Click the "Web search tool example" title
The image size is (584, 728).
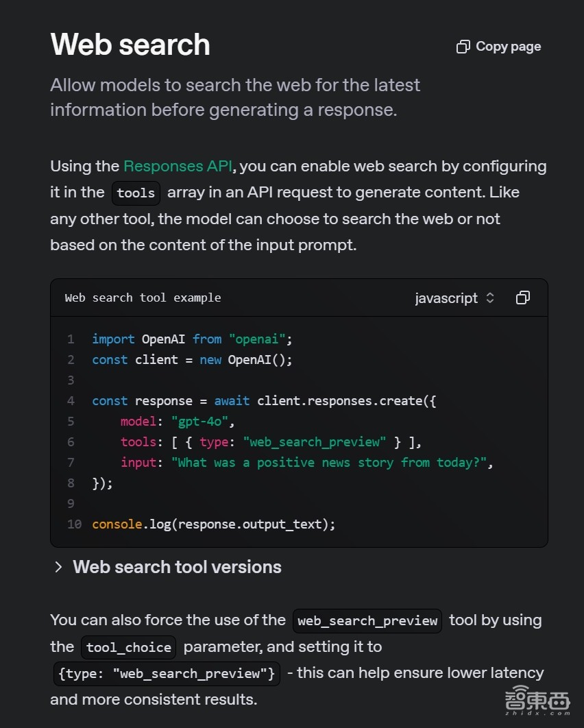point(143,298)
